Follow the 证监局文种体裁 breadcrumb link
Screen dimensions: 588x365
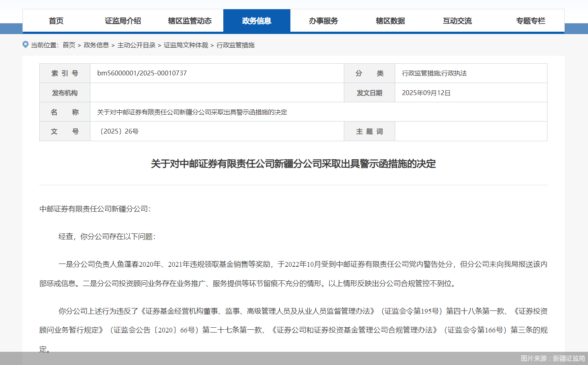tap(186, 45)
